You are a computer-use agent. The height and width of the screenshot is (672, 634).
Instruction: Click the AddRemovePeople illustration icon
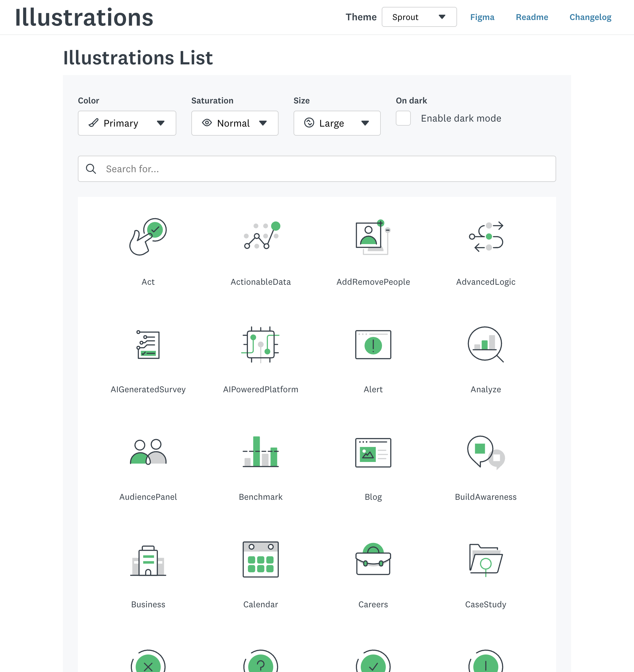pos(373,237)
